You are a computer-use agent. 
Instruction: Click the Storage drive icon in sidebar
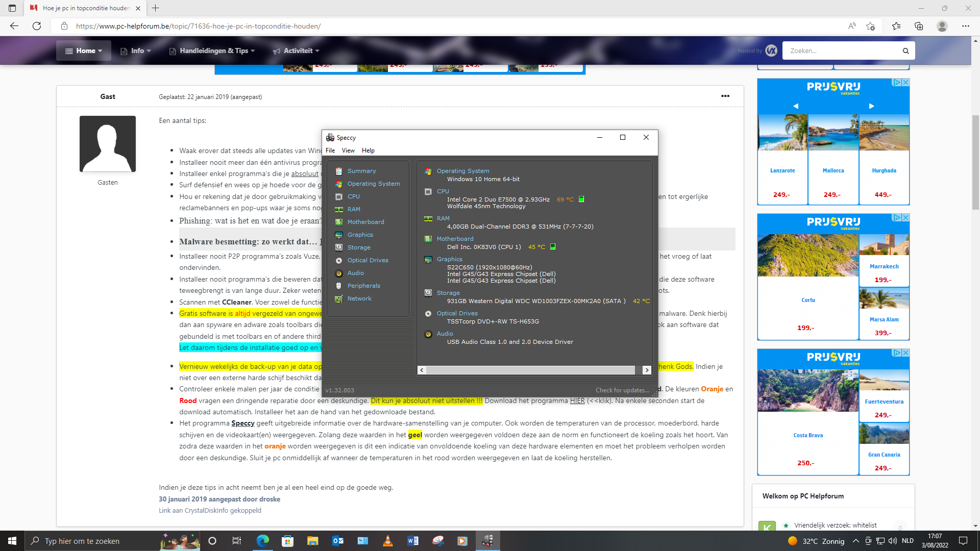point(338,247)
